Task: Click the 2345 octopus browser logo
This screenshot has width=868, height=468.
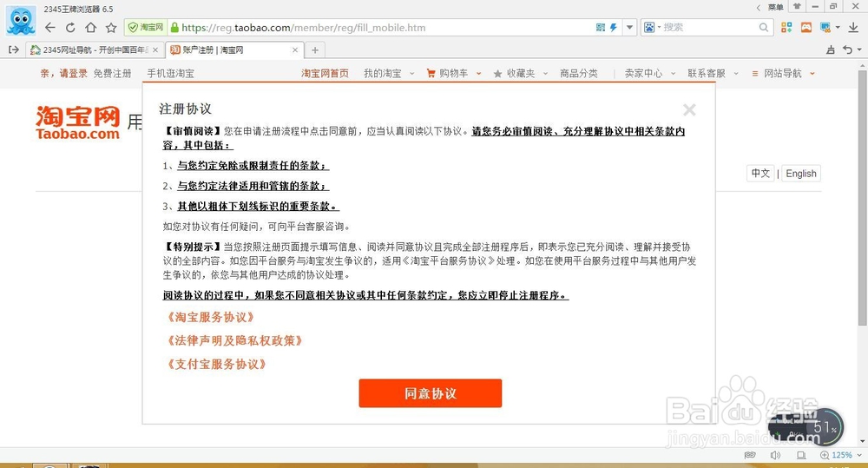Action: coord(21,21)
